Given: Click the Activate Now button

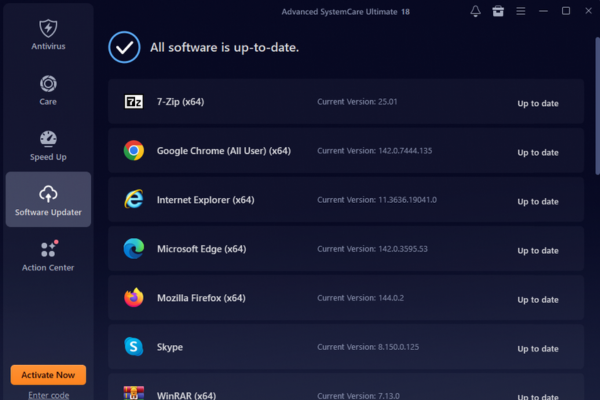Looking at the screenshot, I should 48,375.
